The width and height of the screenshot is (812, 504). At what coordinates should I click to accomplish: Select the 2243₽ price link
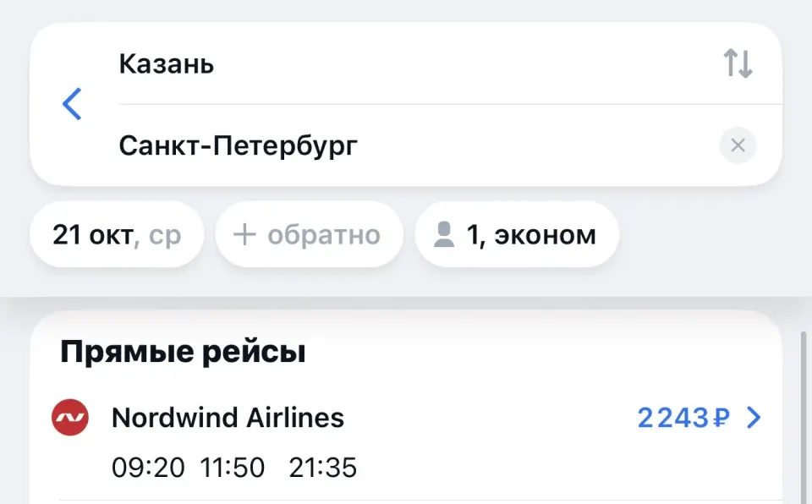[x=683, y=418]
